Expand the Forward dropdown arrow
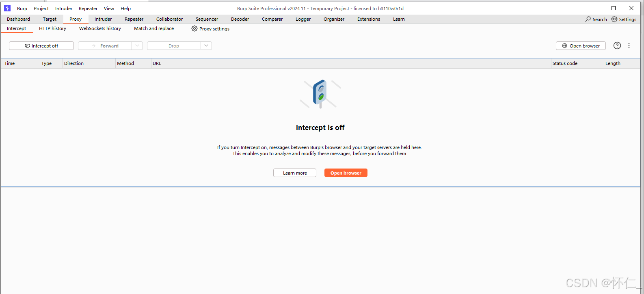 point(137,46)
